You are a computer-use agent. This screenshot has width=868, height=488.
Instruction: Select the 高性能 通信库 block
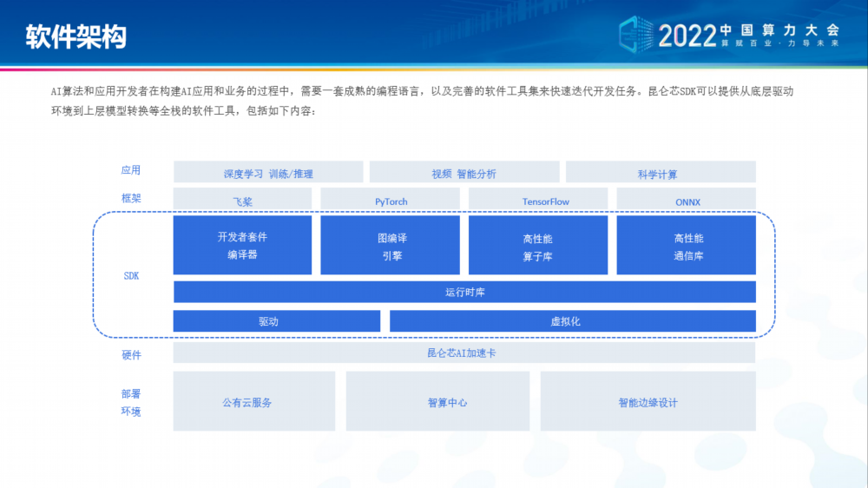[687, 245]
